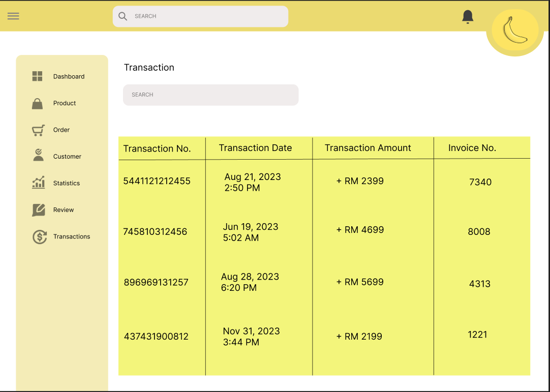Select the Transaction Date column header
This screenshot has width=550, height=392.
[255, 148]
